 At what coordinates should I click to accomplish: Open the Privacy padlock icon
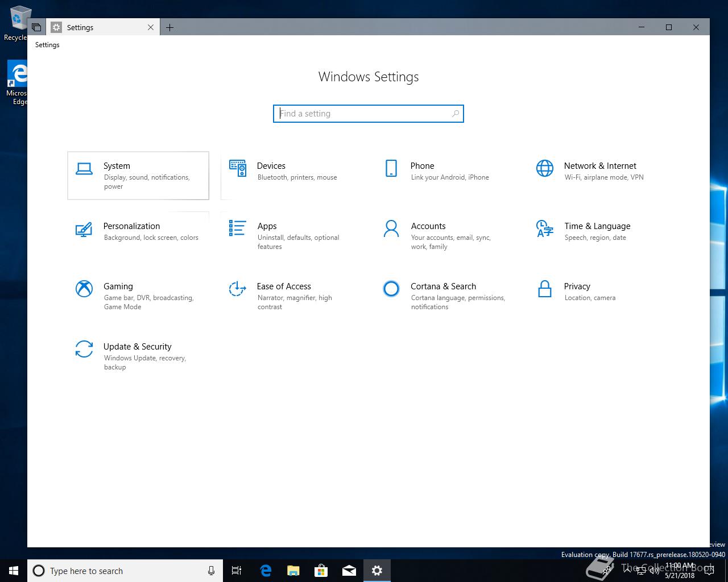545,289
